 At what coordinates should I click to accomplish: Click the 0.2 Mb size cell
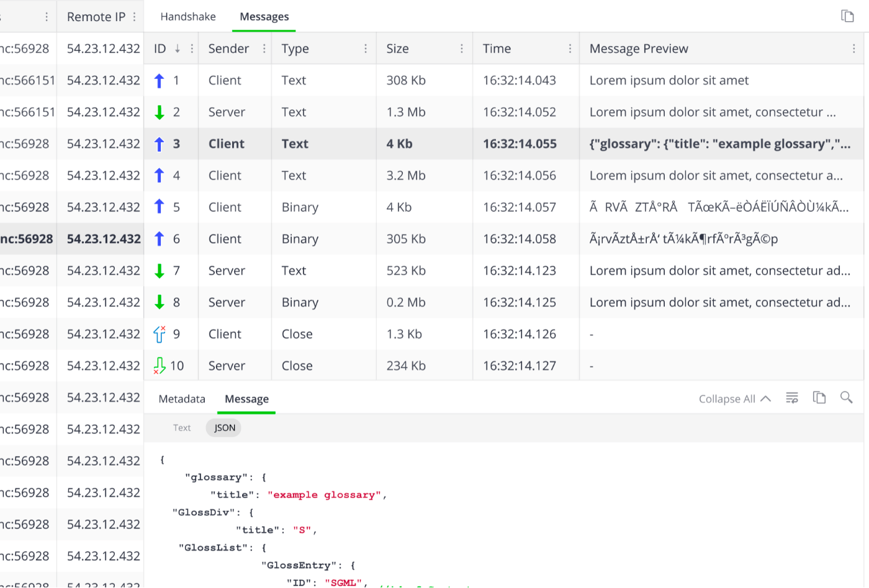pos(406,303)
